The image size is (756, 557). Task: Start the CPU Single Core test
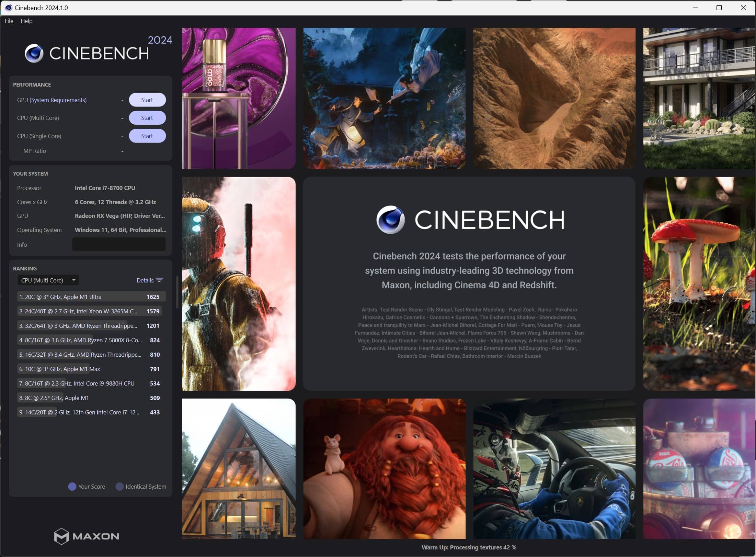click(147, 136)
